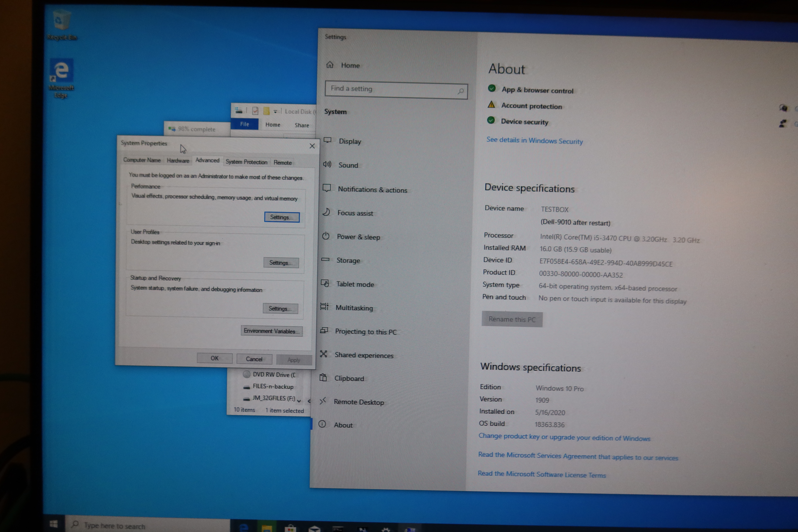This screenshot has width=798, height=532.
Task: Open Sound settings in sidebar
Action: click(348, 165)
